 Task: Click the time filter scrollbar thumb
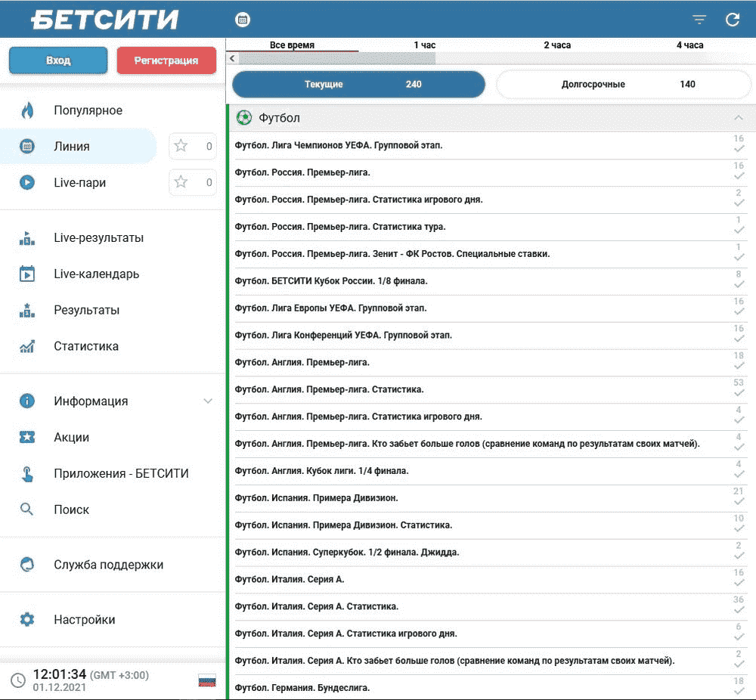coord(337,58)
